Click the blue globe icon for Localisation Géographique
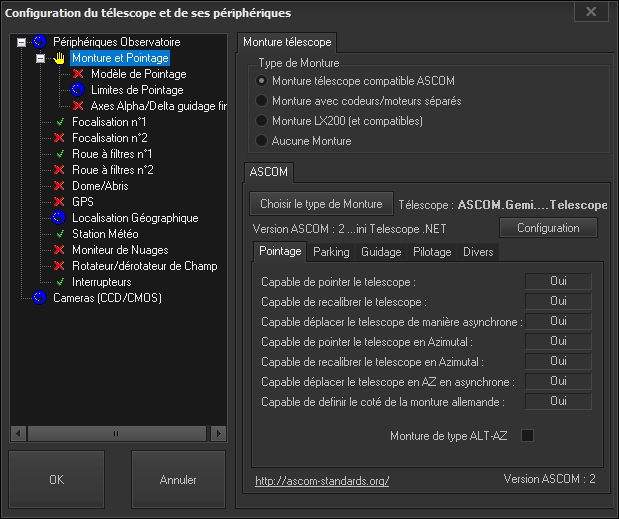 coord(59,218)
